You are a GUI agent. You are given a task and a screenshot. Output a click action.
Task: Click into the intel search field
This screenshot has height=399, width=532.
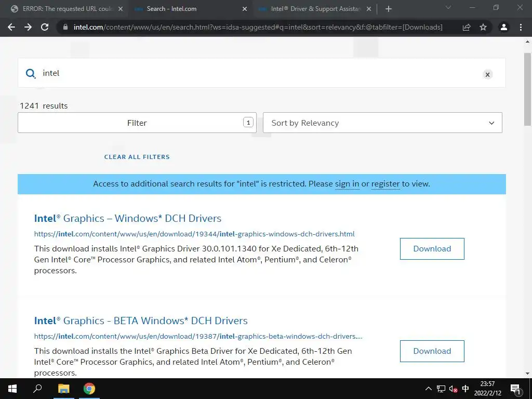(x=261, y=73)
